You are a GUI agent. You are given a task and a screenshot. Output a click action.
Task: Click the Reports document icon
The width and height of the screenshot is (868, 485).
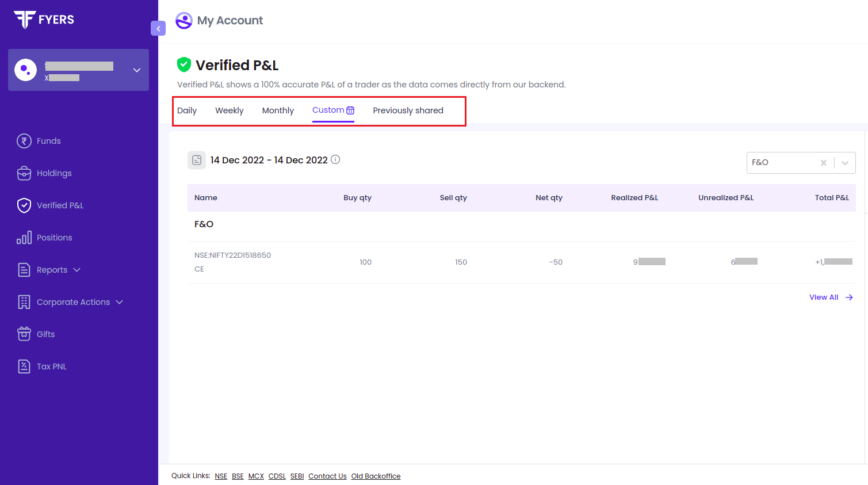(x=24, y=270)
